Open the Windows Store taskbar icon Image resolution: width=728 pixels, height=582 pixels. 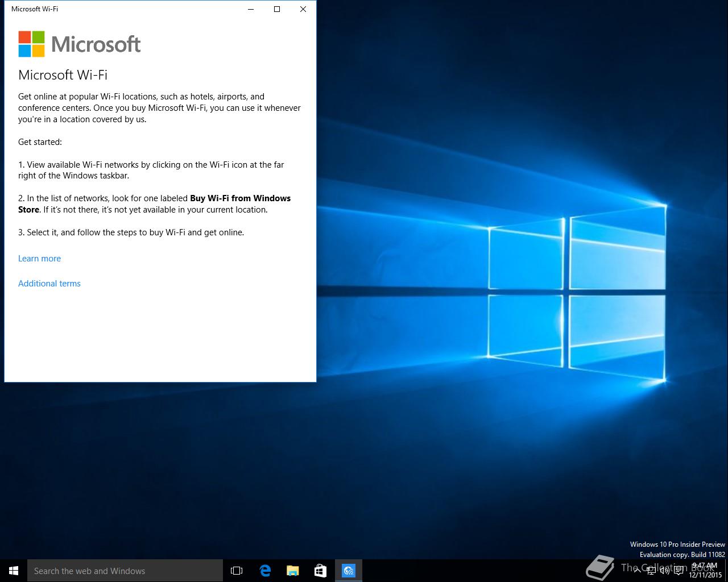click(x=321, y=571)
